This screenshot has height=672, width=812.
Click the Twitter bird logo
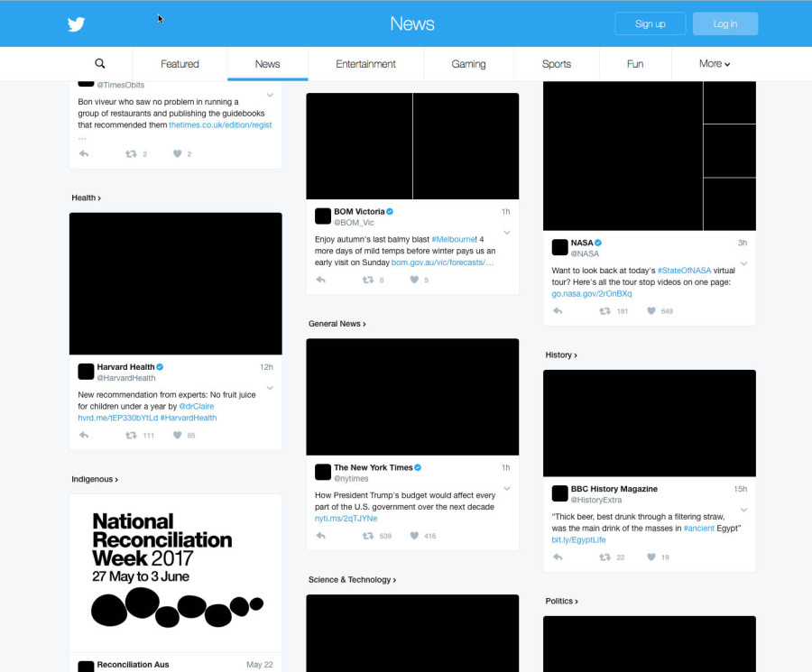(76, 23)
